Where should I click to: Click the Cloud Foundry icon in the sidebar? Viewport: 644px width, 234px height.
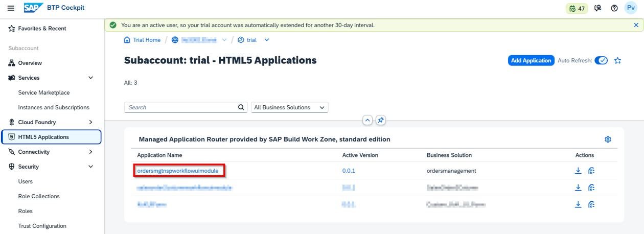point(12,122)
